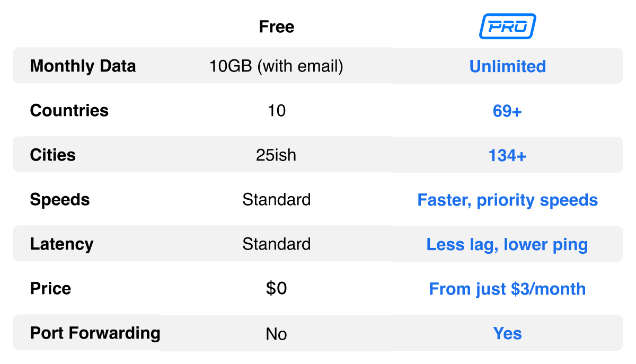Viewport: 636px width, 364px height.
Task: Click the Unlimited data text
Action: [x=508, y=66]
